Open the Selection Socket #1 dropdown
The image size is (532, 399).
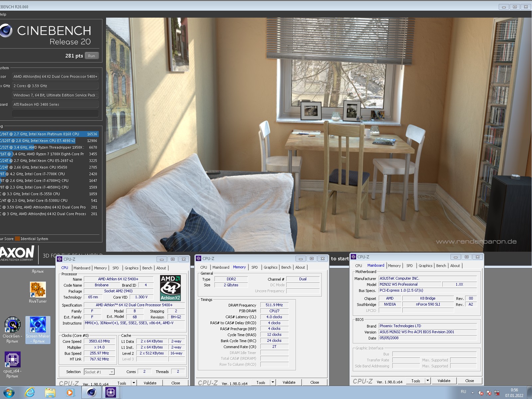coord(99,372)
